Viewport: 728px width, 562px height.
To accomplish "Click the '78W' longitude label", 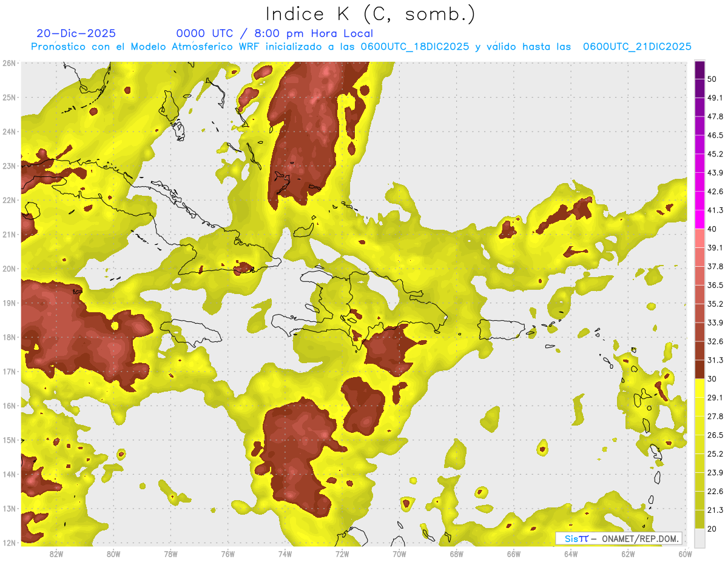I will point(170,554).
